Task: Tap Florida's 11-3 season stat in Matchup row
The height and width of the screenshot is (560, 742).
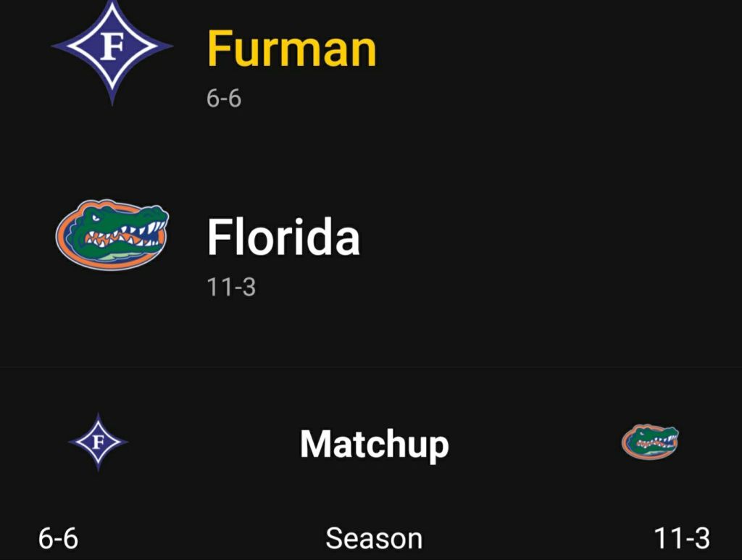Action: tap(681, 539)
